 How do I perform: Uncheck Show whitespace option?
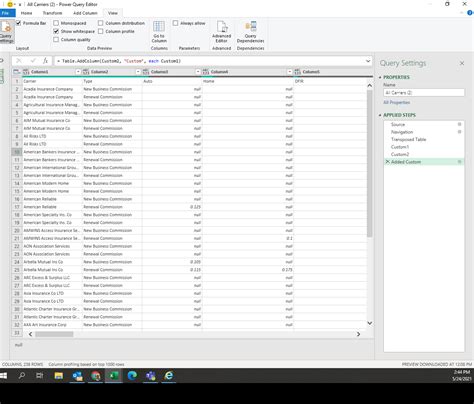(56, 31)
